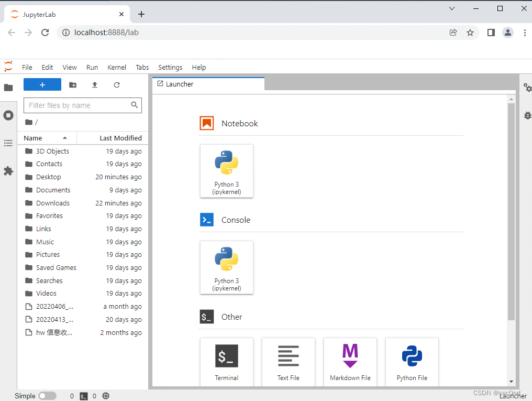Open a new Terminal from launcher

tap(227, 362)
